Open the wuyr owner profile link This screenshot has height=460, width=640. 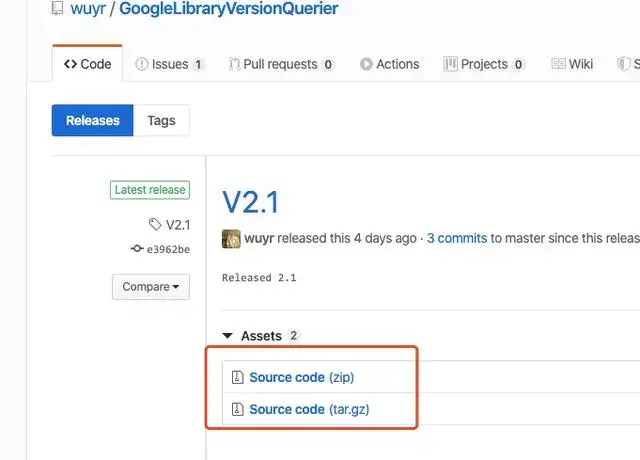click(x=88, y=9)
